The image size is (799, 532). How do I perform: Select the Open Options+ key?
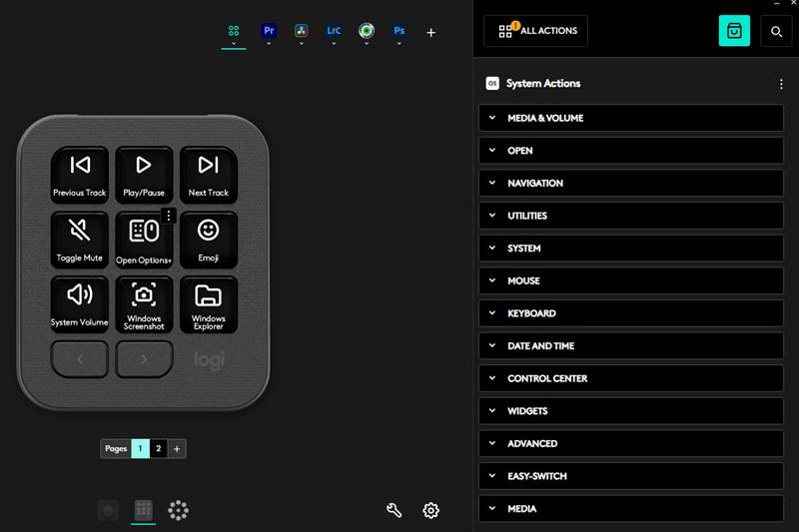pyautogui.click(x=144, y=240)
